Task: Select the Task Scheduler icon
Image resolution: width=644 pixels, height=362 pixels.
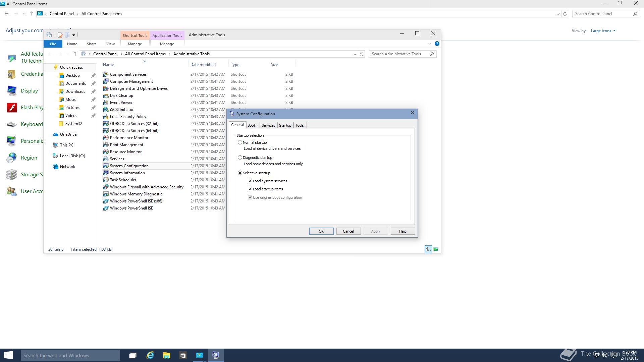Action: [x=106, y=180]
